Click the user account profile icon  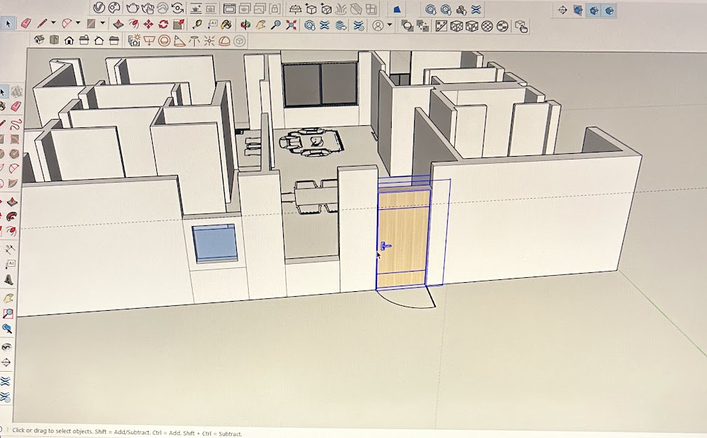pyautogui.click(x=378, y=26)
